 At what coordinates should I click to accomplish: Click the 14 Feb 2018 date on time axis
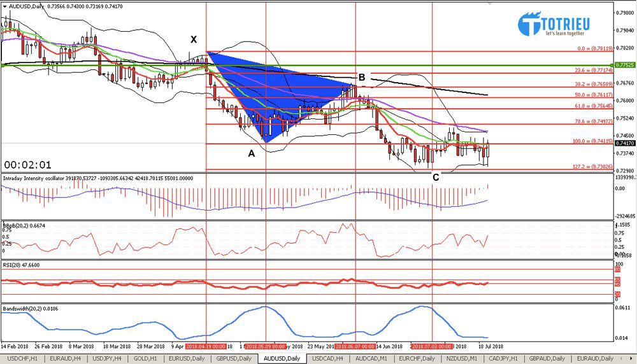15,347
